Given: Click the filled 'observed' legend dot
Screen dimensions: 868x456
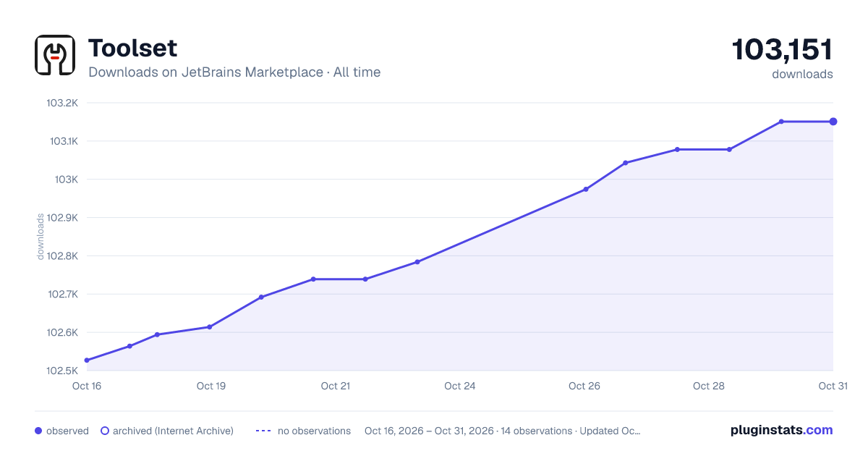Looking at the screenshot, I should coord(38,431).
